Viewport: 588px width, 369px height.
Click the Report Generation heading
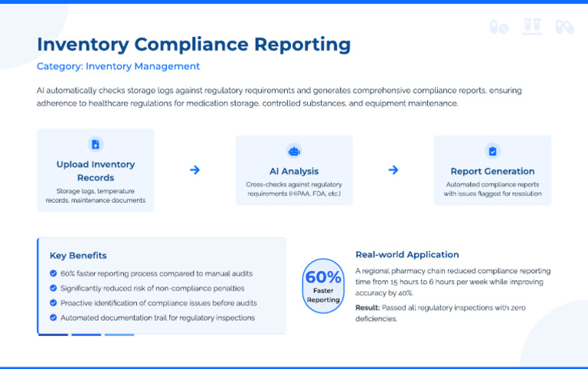coord(492,171)
